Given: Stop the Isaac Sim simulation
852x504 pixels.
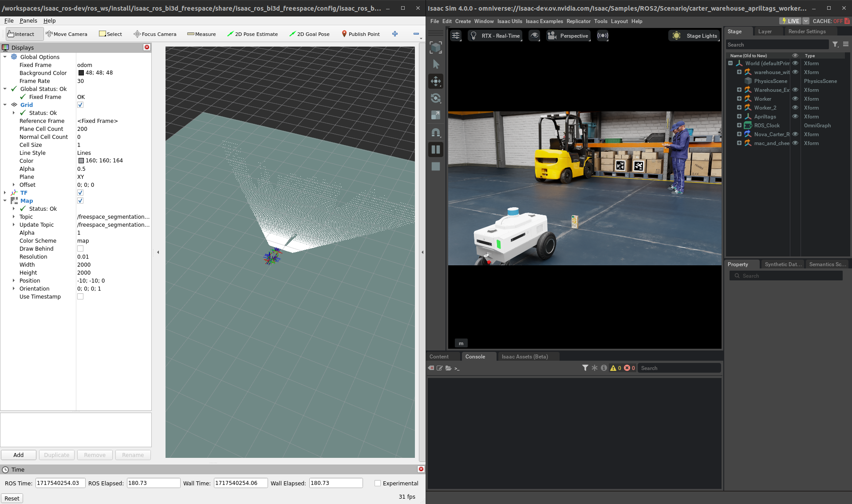Looking at the screenshot, I should pos(436,166).
